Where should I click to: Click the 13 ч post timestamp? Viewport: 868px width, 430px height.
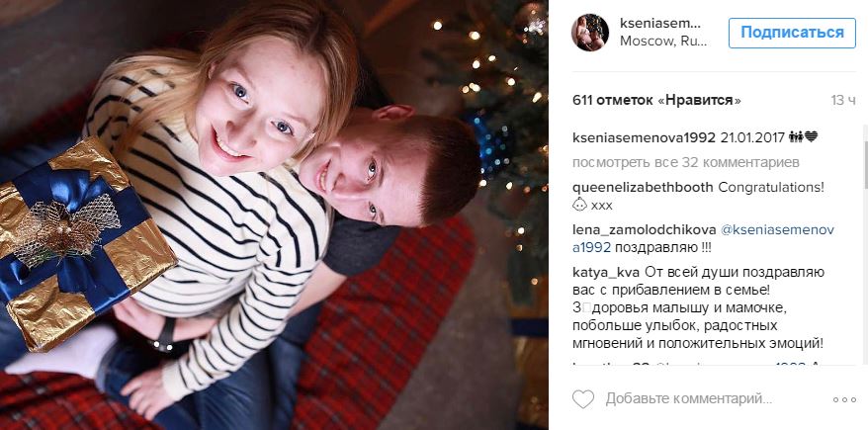(843, 101)
